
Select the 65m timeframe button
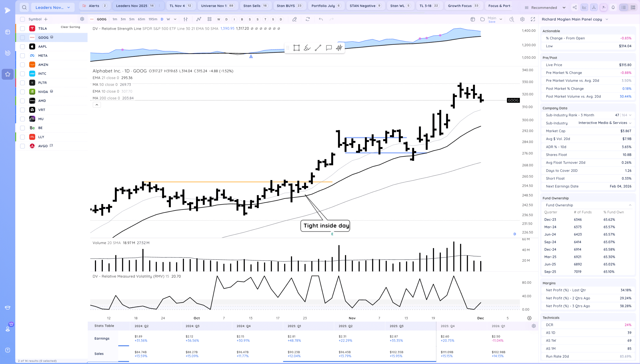(141, 19)
